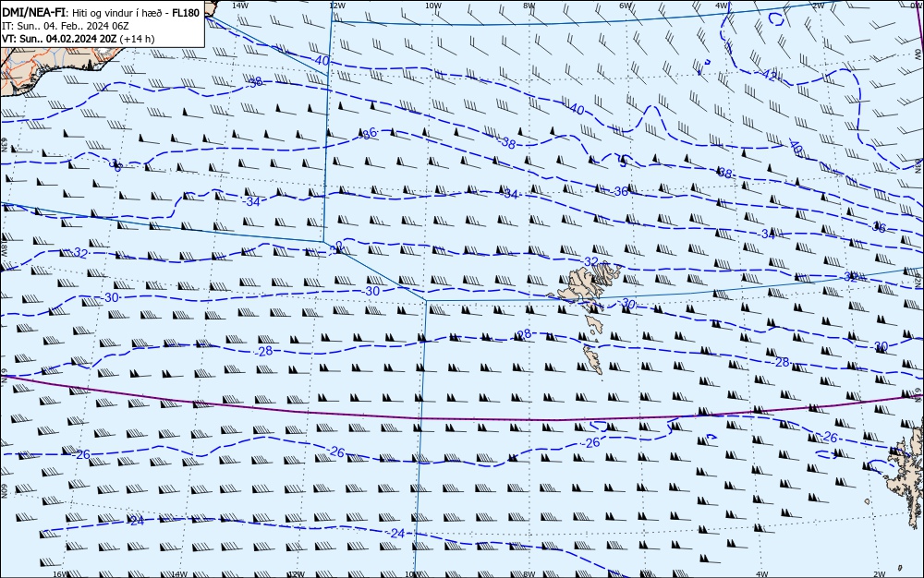Click the '12W' longitude label on the bottom edge

click(296, 574)
